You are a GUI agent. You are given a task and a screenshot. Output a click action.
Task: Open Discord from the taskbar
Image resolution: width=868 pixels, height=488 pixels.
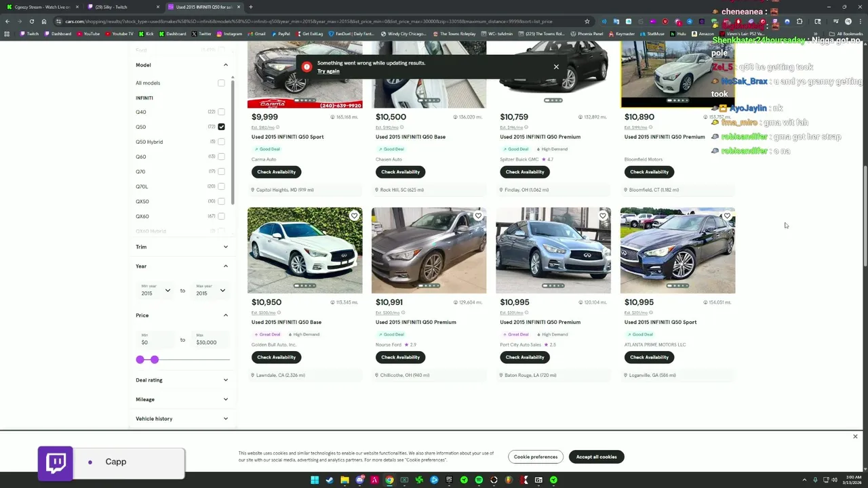[359, 480]
